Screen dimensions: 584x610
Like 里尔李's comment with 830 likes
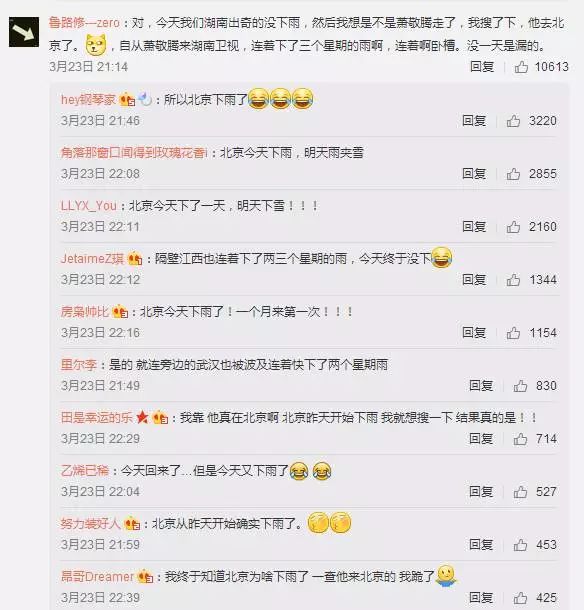pos(520,386)
